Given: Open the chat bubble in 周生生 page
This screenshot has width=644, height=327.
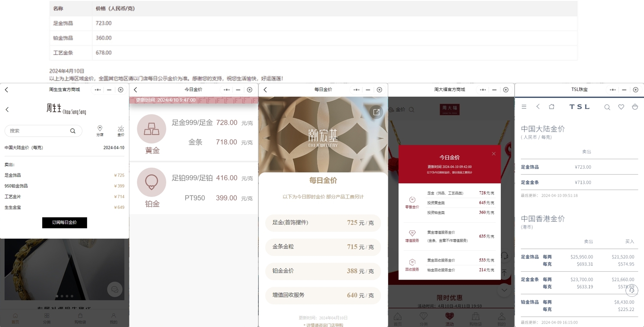Looking at the screenshot, I should [114, 289].
